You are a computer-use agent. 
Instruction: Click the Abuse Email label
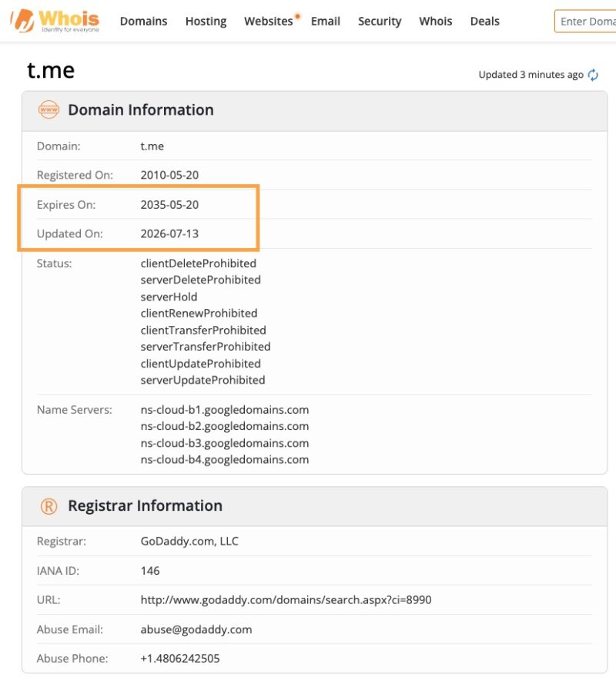click(x=69, y=629)
